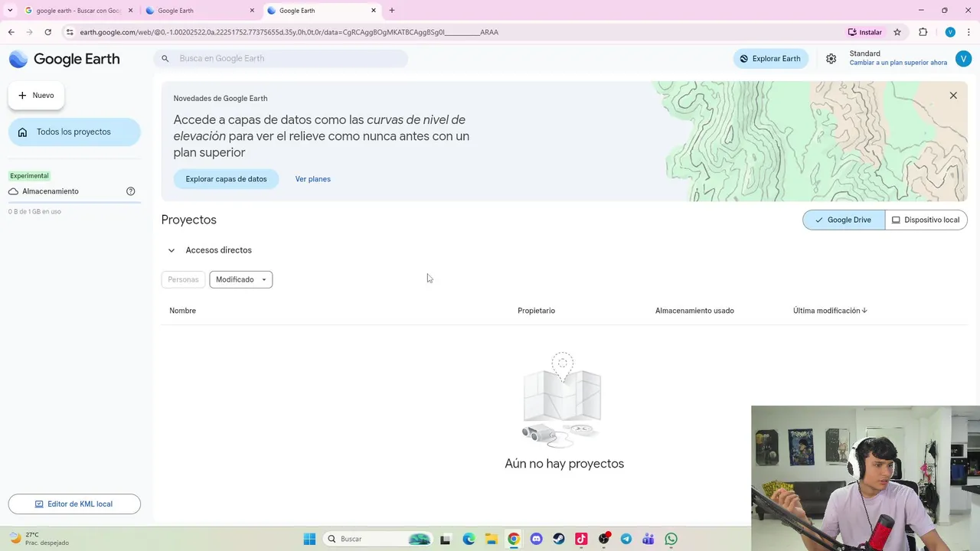980x551 pixels.
Task: Collapse the Accesos directos section
Action: click(x=171, y=250)
